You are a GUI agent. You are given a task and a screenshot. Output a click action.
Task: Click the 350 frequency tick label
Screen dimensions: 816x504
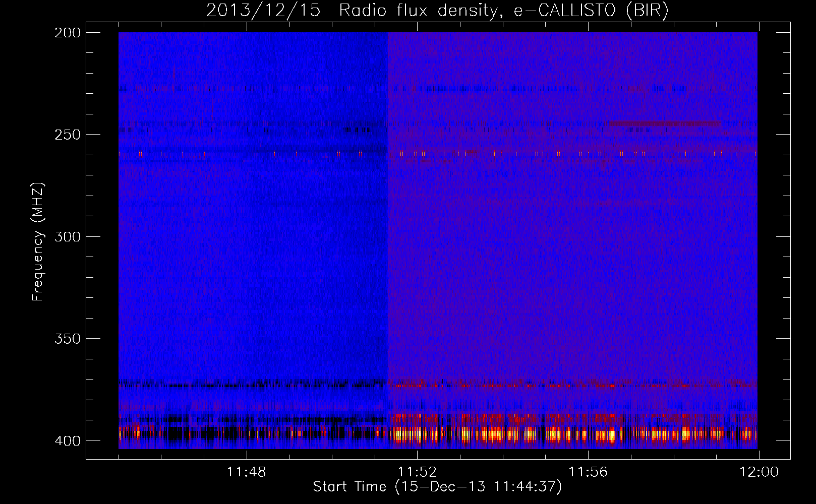pos(68,338)
